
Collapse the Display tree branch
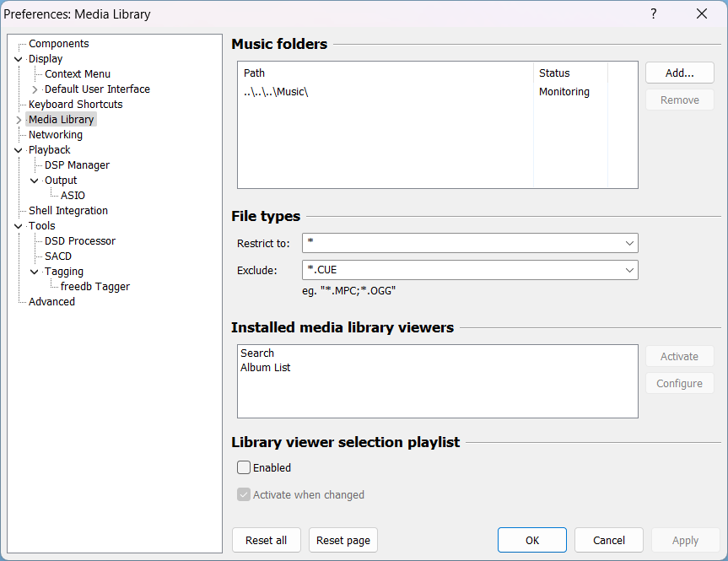tap(19, 59)
